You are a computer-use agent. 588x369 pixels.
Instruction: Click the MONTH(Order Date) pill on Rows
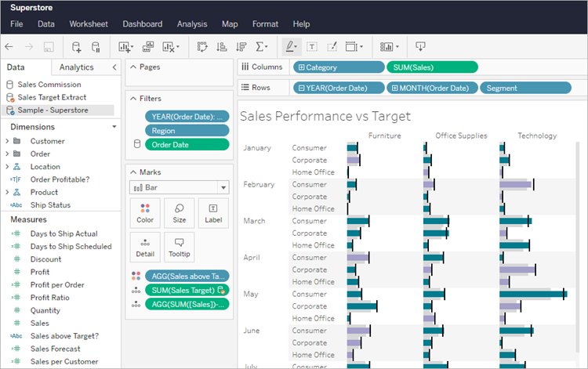click(x=432, y=88)
